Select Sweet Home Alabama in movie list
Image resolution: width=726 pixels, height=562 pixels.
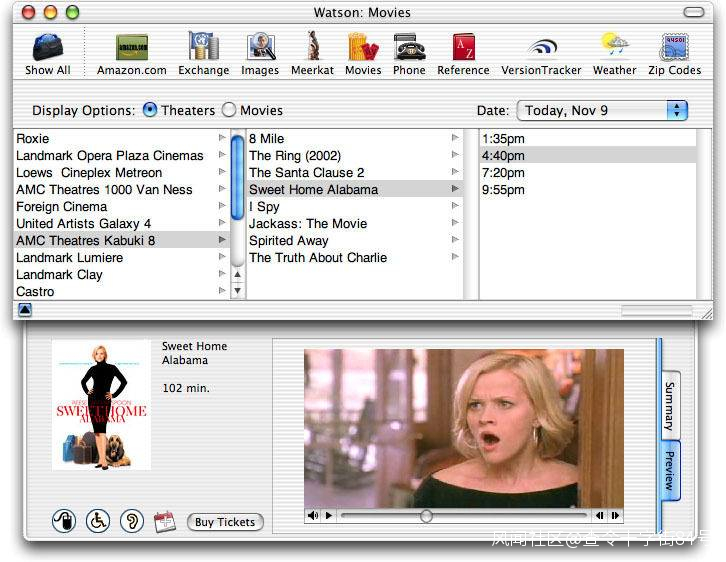point(355,189)
